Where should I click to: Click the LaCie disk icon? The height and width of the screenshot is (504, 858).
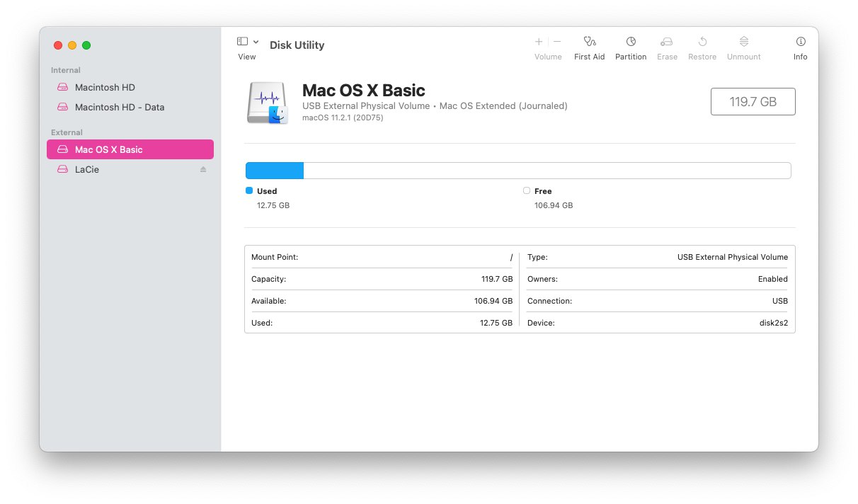(x=62, y=169)
